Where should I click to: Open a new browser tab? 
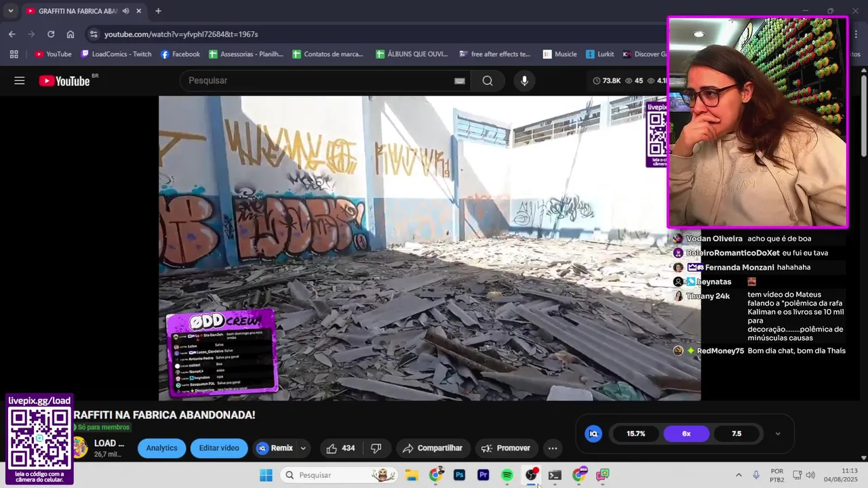(158, 11)
